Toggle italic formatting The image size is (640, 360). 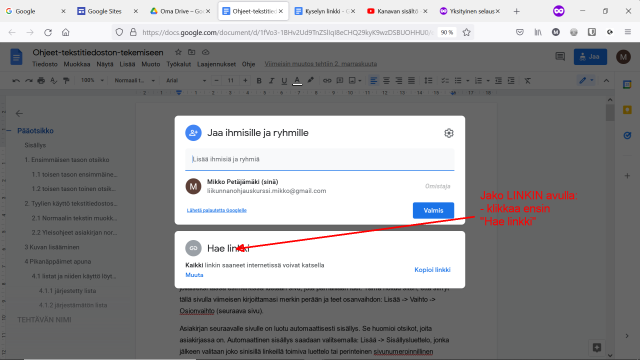click(271, 81)
